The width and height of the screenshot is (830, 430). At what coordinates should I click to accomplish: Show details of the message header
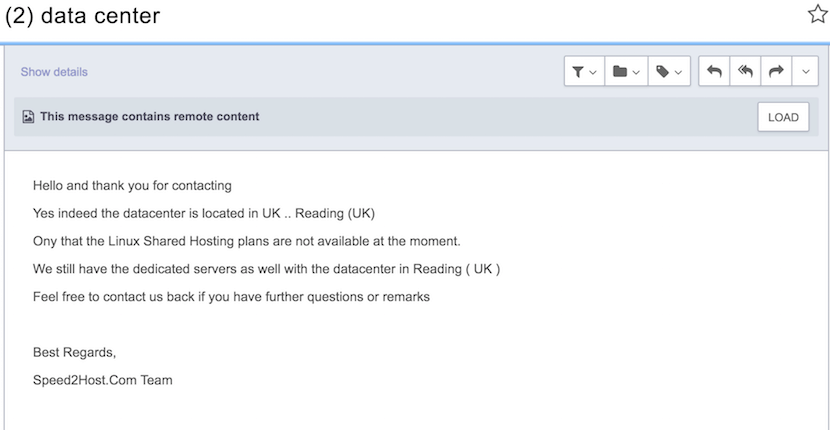coord(54,72)
